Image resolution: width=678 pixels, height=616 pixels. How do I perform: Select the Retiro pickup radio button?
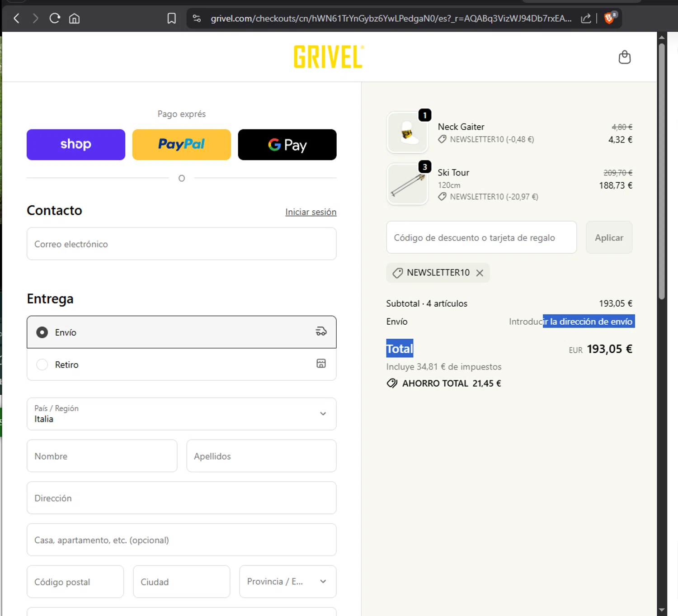[x=42, y=365]
